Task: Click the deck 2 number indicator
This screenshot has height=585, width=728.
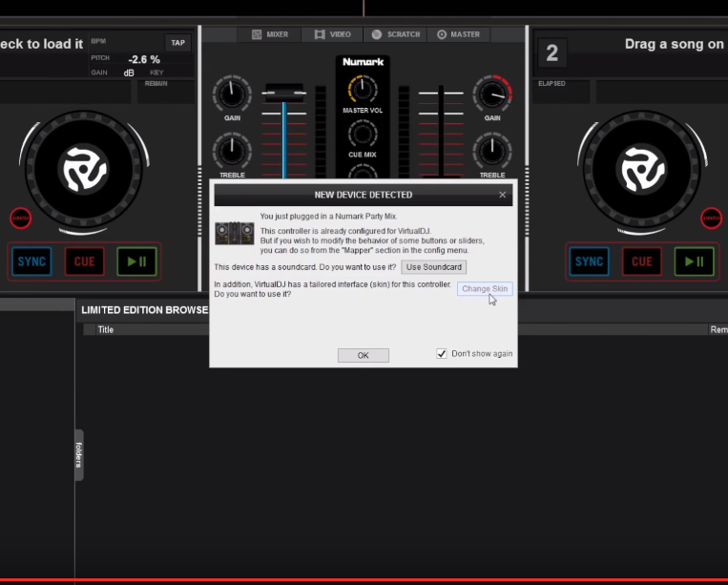Action: coord(551,52)
